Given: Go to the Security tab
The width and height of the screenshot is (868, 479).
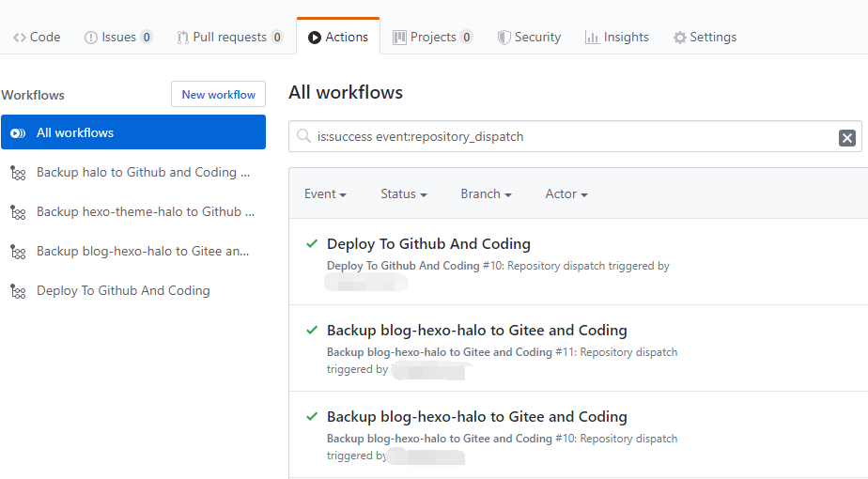Looking at the screenshot, I should click(529, 38).
